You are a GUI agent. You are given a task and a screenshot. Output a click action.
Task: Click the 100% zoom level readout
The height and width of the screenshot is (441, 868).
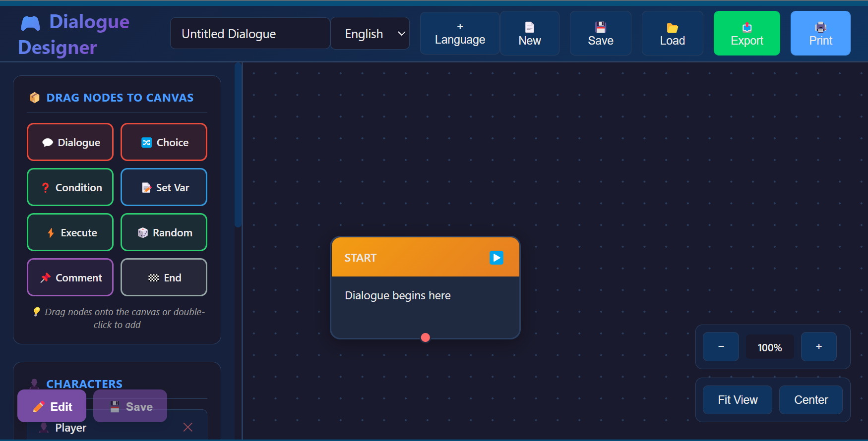tap(770, 347)
